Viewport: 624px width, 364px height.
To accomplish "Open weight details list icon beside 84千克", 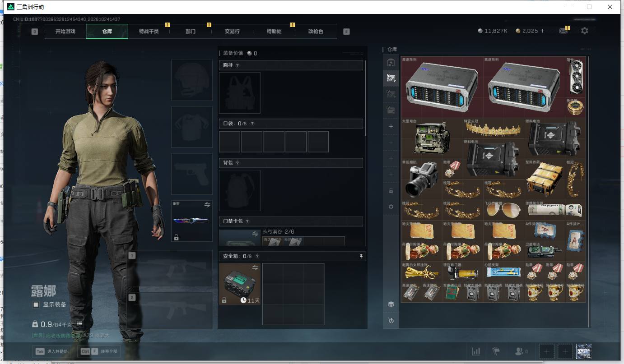I will point(79,324).
